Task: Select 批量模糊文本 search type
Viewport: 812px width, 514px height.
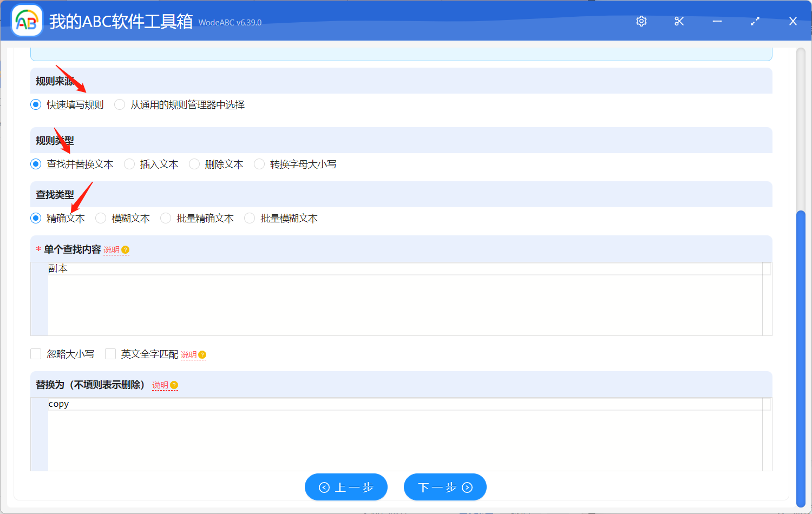Action: pyautogui.click(x=249, y=218)
